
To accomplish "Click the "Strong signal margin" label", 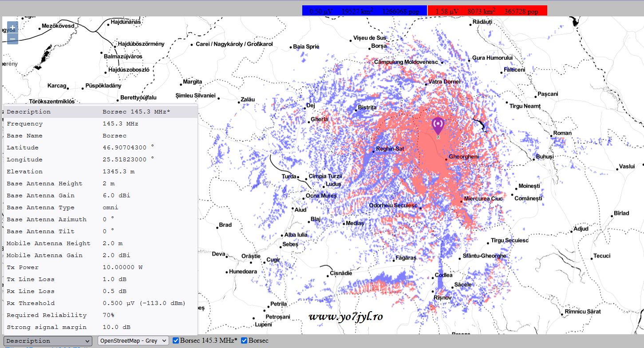I will coord(47,327).
